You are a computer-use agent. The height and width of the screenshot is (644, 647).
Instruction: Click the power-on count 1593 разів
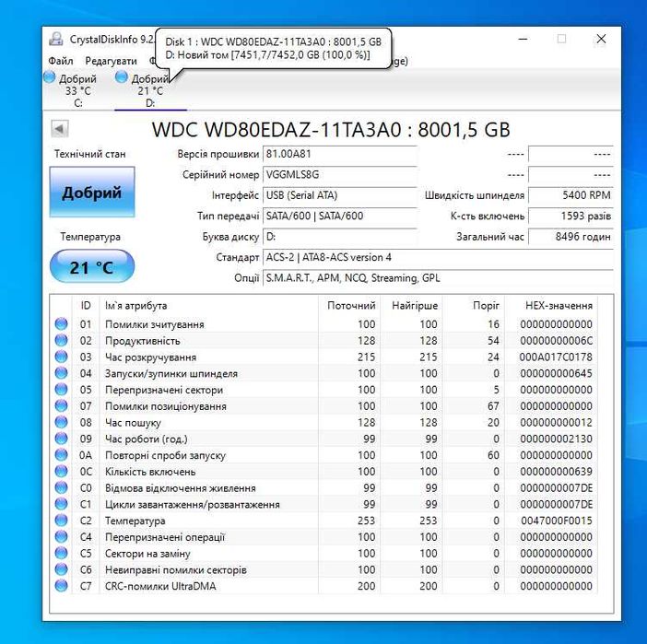[571, 217]
